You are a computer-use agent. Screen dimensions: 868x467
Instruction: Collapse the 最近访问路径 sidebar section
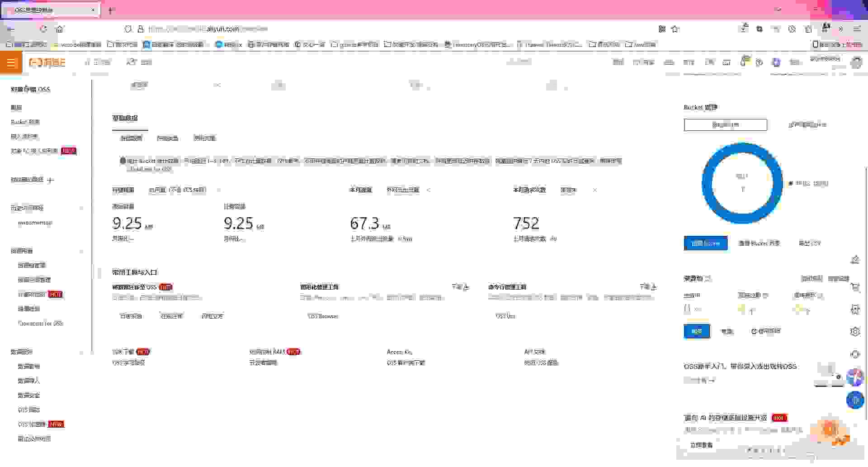tap(82, 208)
